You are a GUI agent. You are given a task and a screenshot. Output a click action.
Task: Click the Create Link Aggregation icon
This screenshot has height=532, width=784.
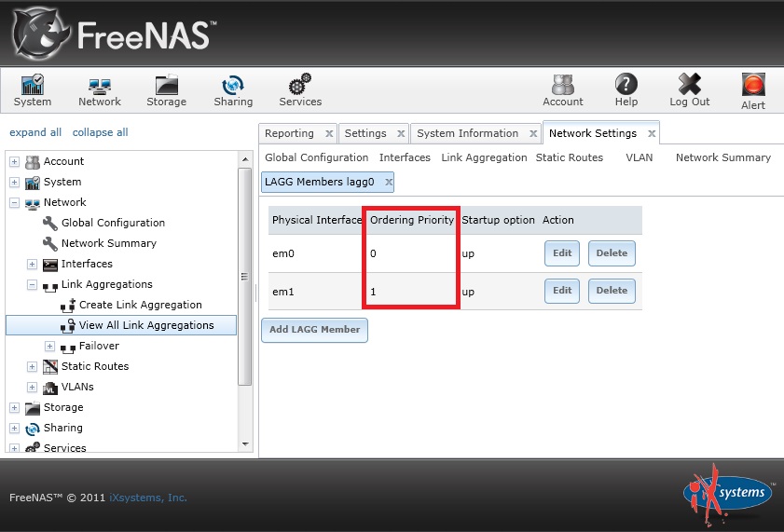(67, 306)
